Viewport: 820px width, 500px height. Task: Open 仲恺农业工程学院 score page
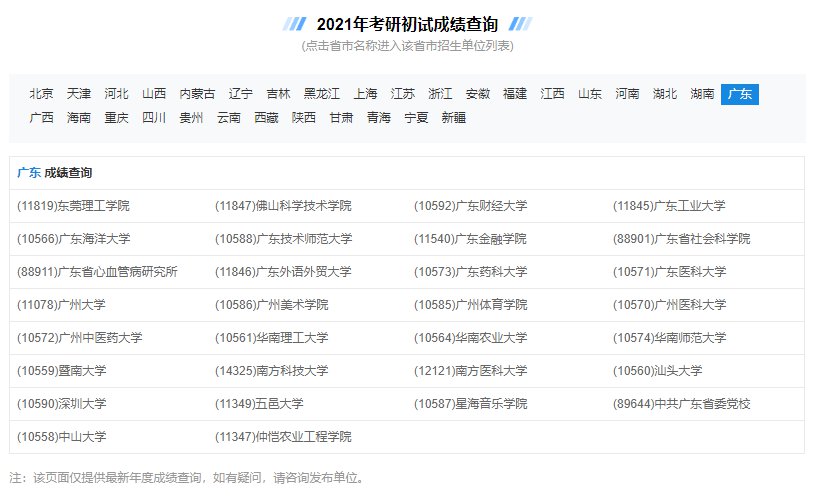tap(283, 437)
